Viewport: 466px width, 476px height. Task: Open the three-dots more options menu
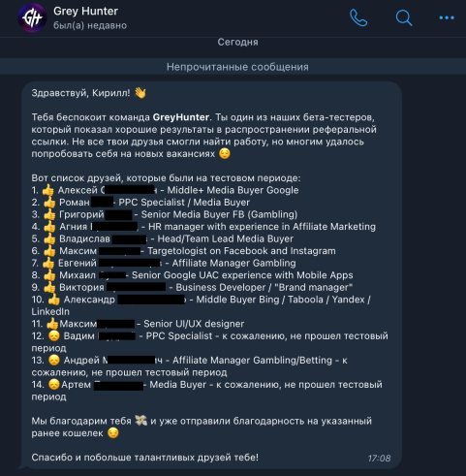coord(447,17)
